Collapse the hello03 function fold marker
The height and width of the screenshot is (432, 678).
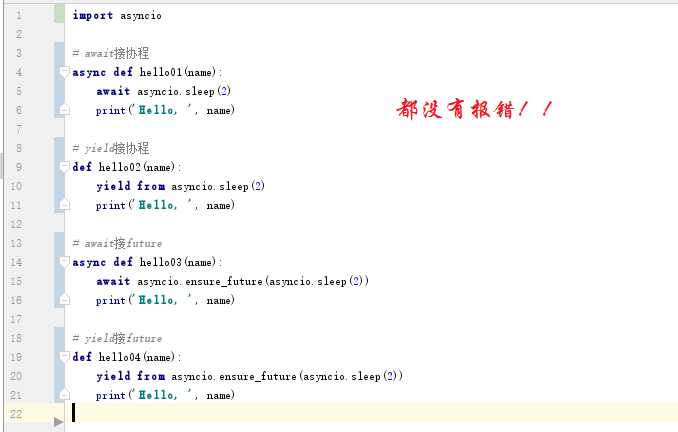pyautogui.click(x=64, y=262)
